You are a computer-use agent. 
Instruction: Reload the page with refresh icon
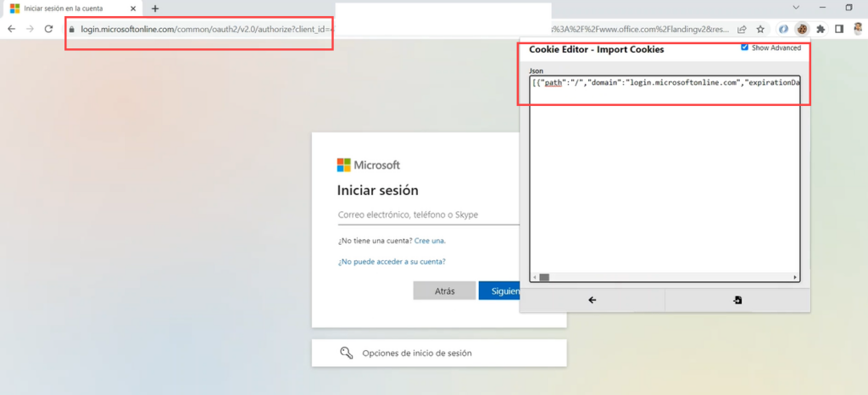coord(48,29)
